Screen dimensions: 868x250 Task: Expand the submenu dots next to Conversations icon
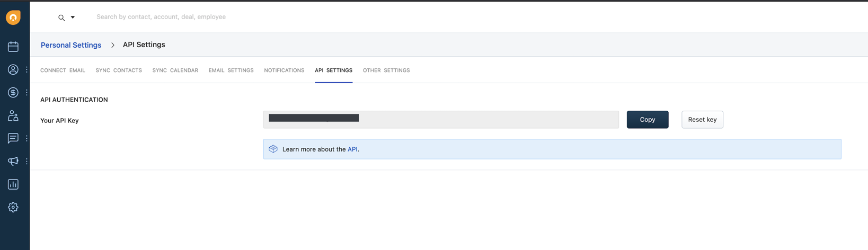[x=26, y=138]
